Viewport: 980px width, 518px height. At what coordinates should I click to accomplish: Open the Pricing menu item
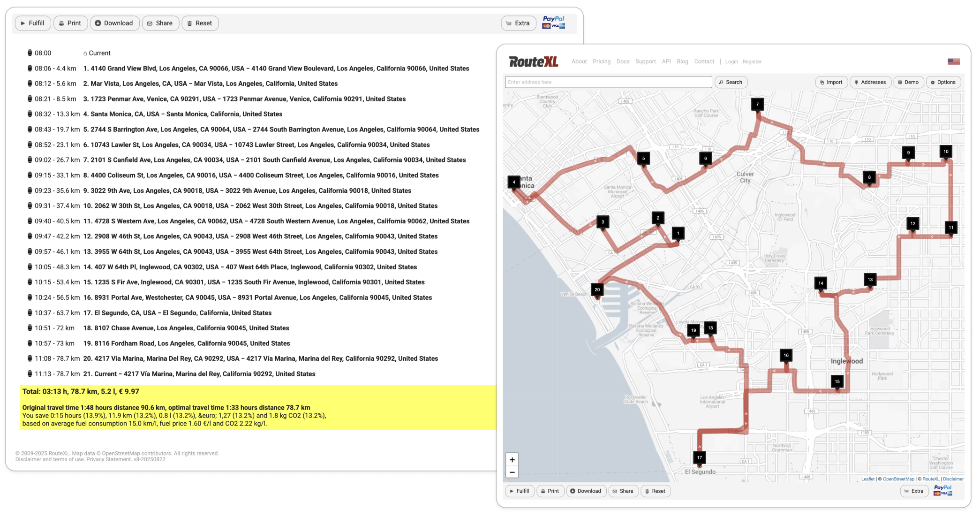(601, 61)
